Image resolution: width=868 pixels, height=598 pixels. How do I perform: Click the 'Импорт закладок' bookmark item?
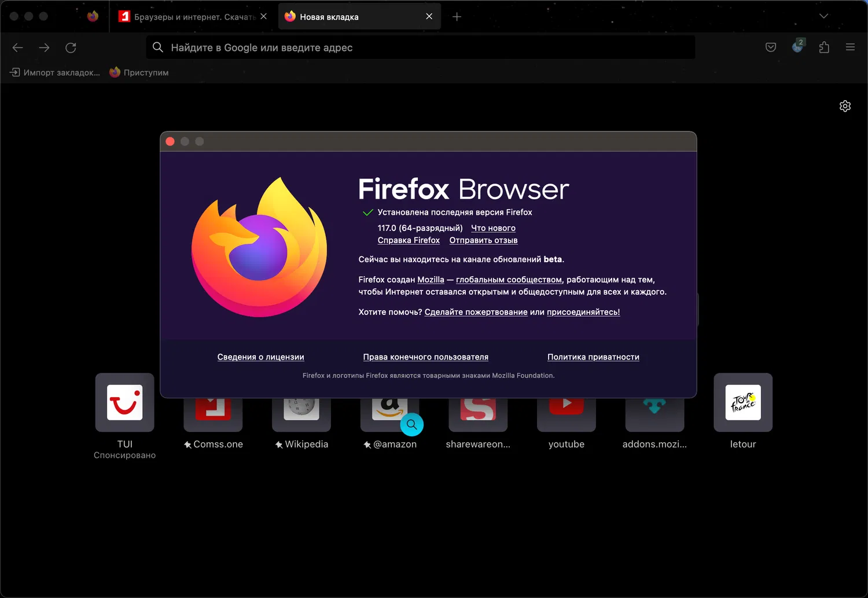coord(54,72)
